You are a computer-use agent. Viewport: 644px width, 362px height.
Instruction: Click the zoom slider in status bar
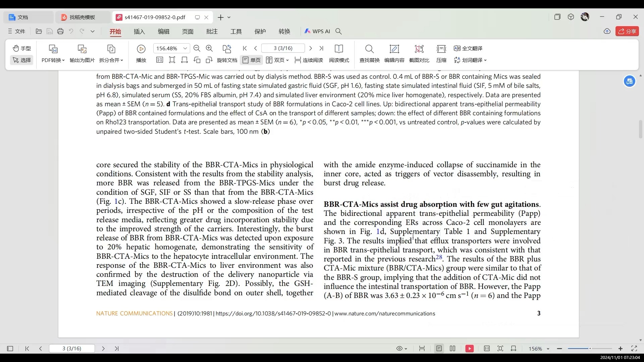pos(590,349)
